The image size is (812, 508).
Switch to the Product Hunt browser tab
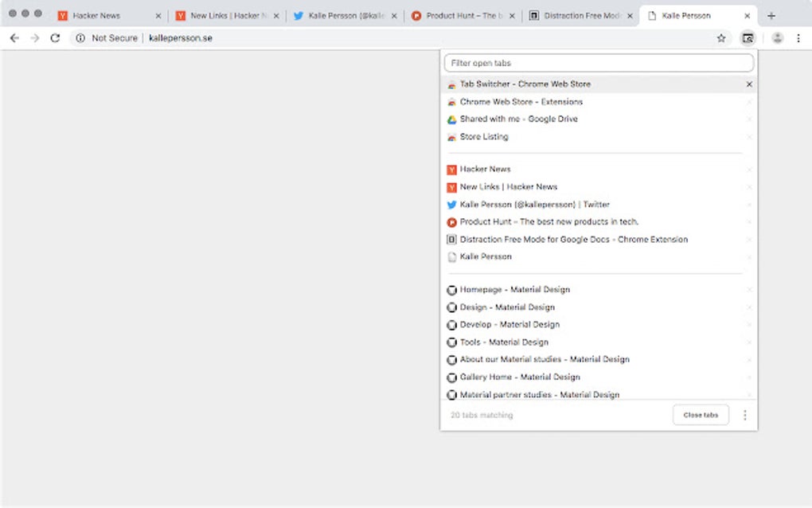pos(462,14)
